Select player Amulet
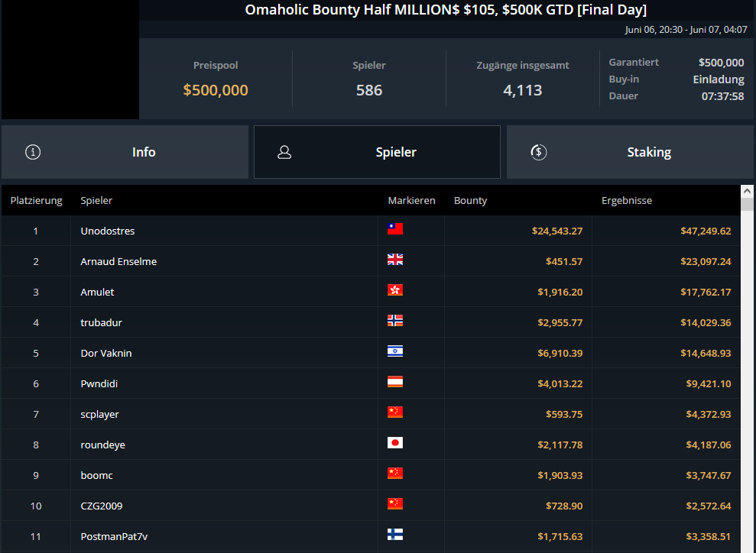756x553 pixels. pos(97,292)
